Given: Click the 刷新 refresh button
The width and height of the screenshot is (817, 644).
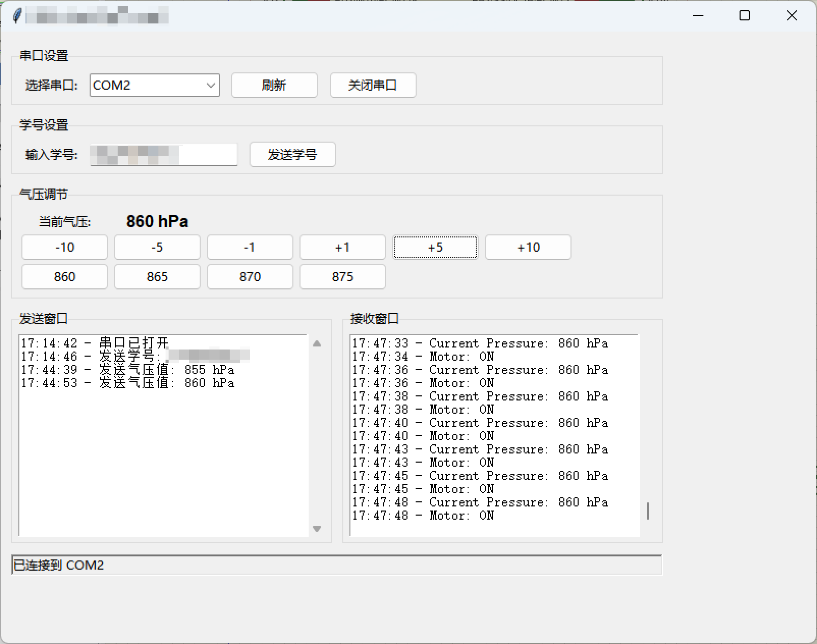Looking at the screenshot, I should click(x=274, y=85).
